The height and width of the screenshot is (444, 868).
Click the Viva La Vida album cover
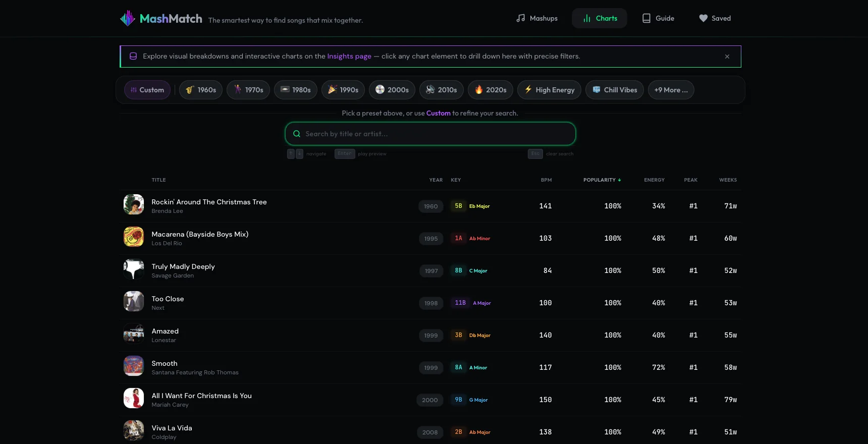point(134,430)
